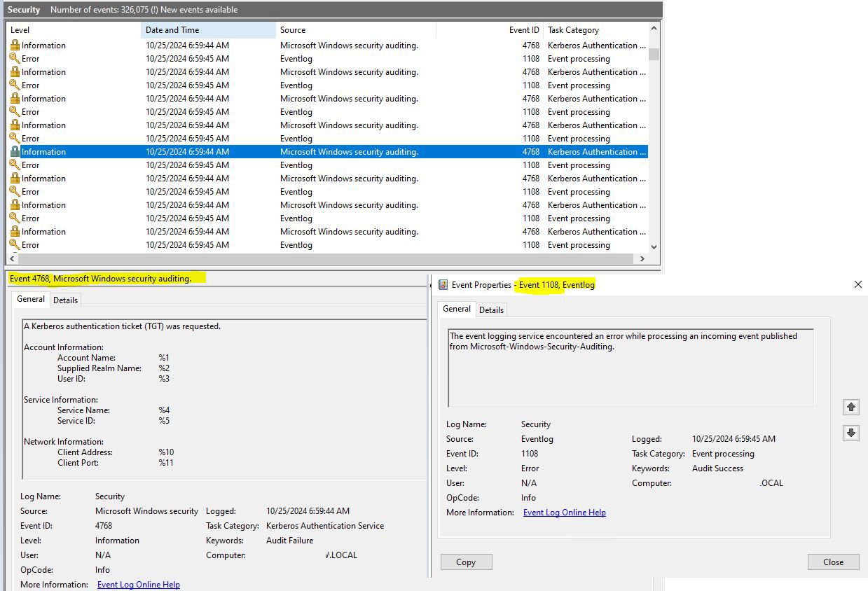Open Details tab in Event 4768 preview pane
The height and width of the screenshot is (591, 868).
(x=66, y=300)
